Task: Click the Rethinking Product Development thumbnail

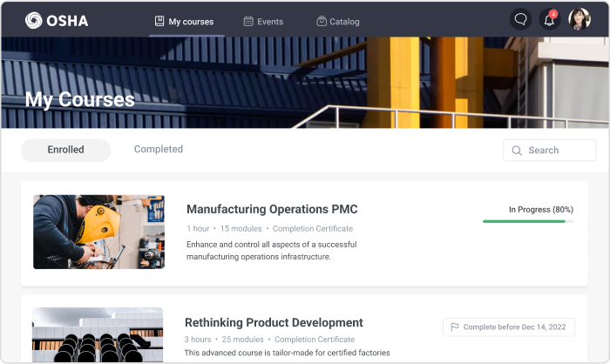Action: click(98, 334)
